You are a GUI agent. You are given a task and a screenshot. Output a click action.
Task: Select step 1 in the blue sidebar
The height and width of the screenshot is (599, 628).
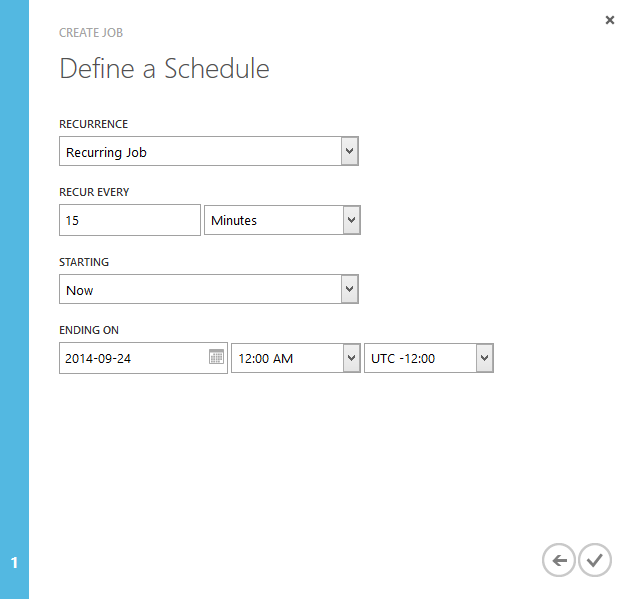(14, 563)
